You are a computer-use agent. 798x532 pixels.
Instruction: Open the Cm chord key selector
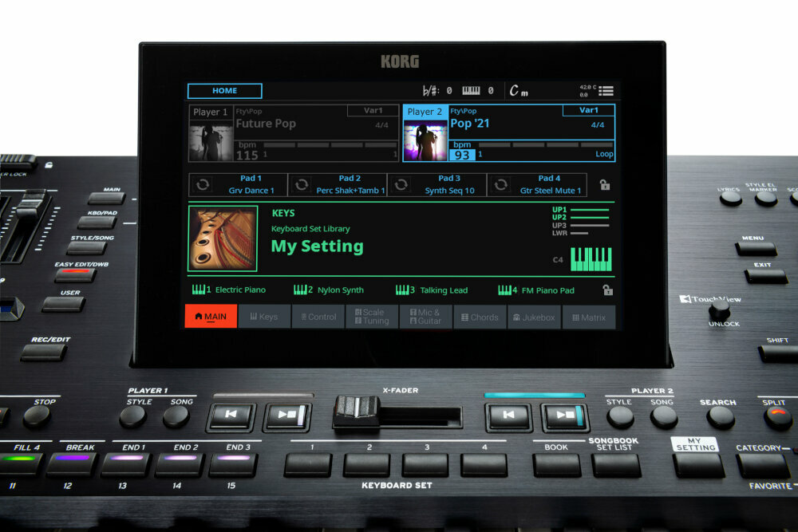click(x=519, y=92)
